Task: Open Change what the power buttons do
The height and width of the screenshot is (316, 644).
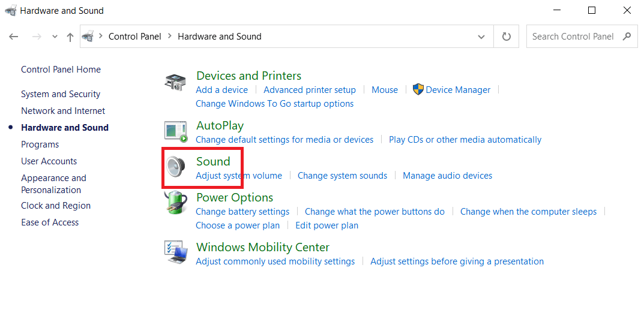Action: click(375, 212)
